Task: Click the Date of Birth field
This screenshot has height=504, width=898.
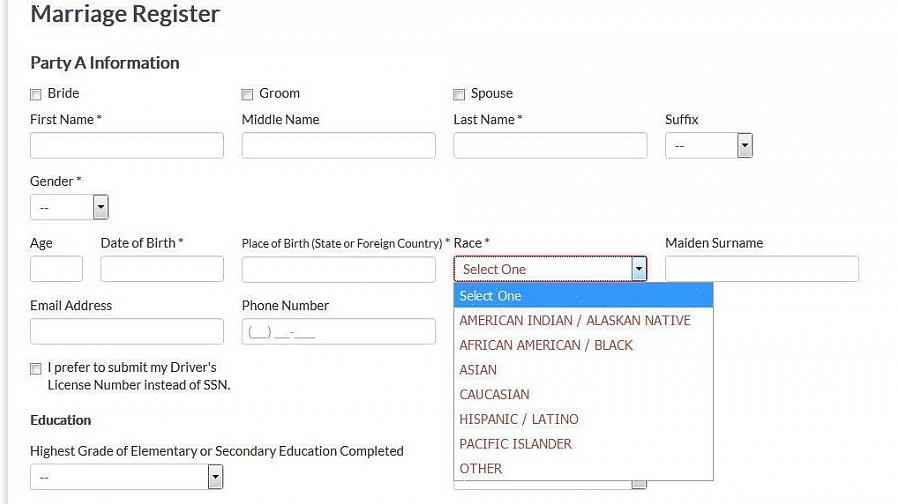Action: (x=162, y=269)
